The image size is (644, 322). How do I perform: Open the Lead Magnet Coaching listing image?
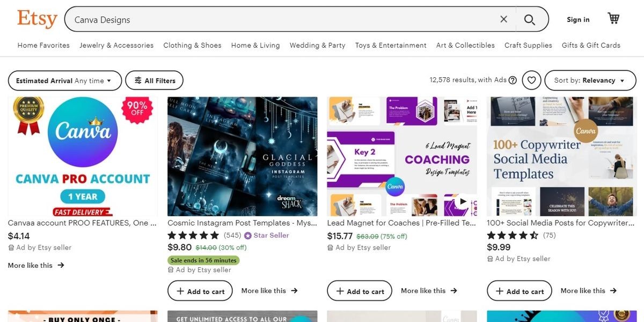(402, 156)
